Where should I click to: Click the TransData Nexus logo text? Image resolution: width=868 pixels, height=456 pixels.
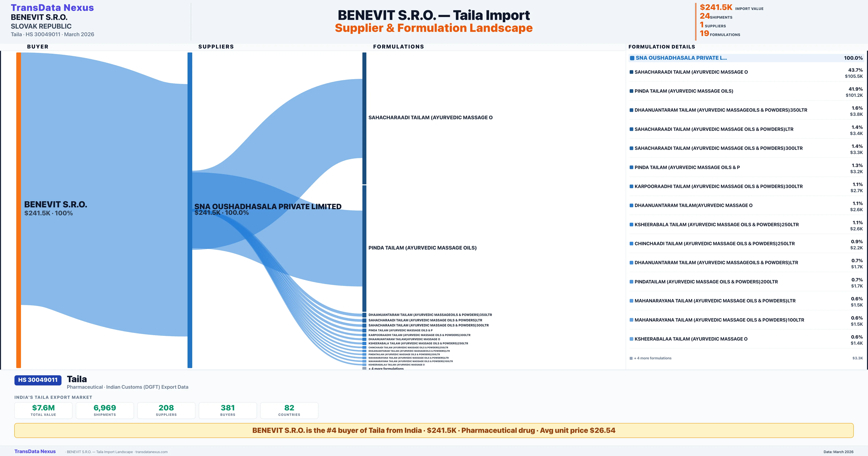(52, 7)
